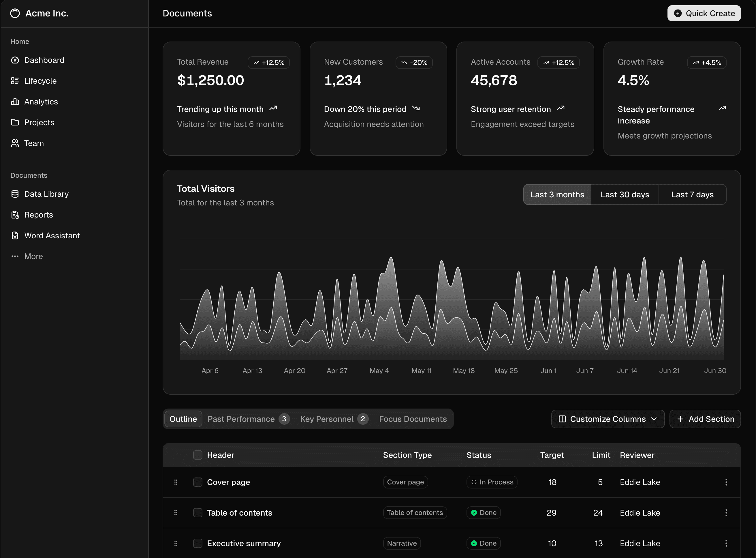Check the Cover page row checkbox
The height and width of the screenshot is (558, 756).
click(198, 482)
